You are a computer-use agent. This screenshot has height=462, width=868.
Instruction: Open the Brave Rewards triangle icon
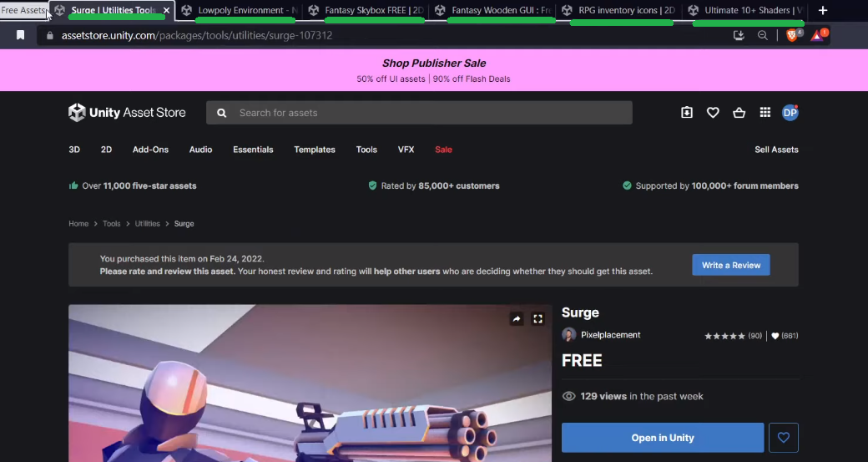point(817,35)
